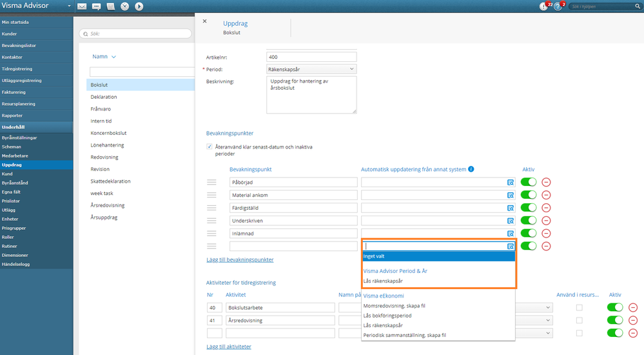Click the Sök search field above list
The width and height of the screenshot is (644, 355).
(x=135, y=33)
